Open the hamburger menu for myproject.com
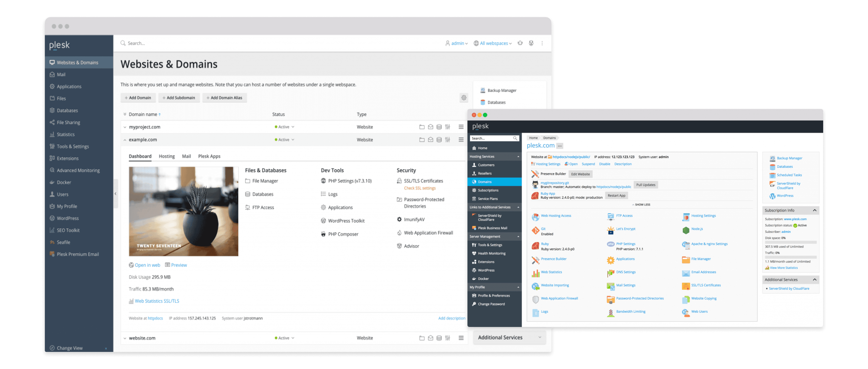The height and width of the screenshot is (369, 868). (x=461, y=127)
